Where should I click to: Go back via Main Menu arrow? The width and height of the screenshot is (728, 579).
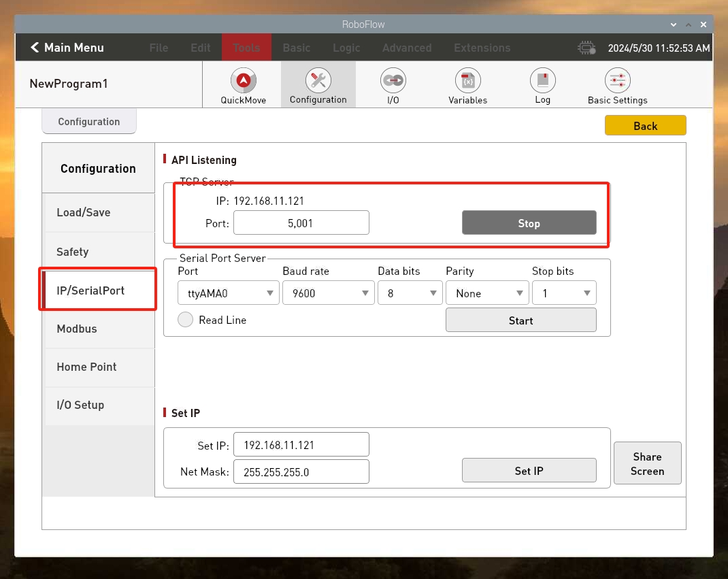click(x=35, y=48)
